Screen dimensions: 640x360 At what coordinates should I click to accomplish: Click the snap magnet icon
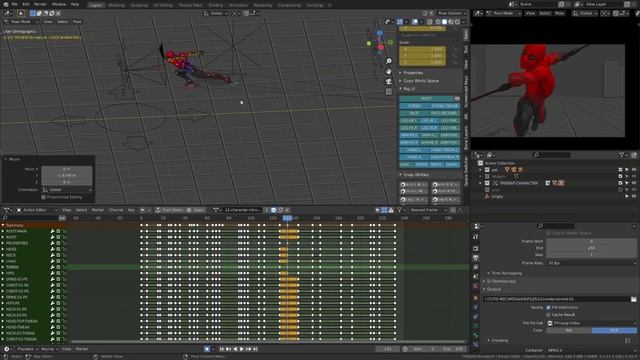[x=246, y=13]
